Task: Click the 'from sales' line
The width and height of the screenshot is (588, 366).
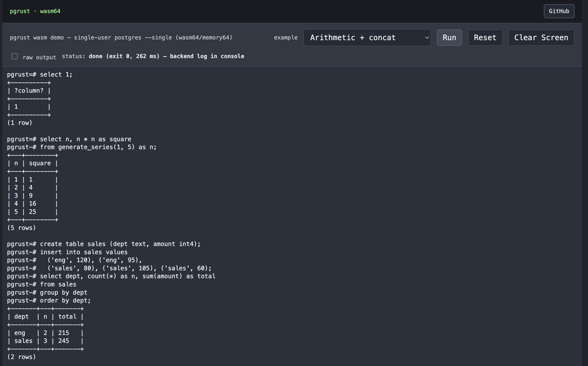Action: coord(42,285)
